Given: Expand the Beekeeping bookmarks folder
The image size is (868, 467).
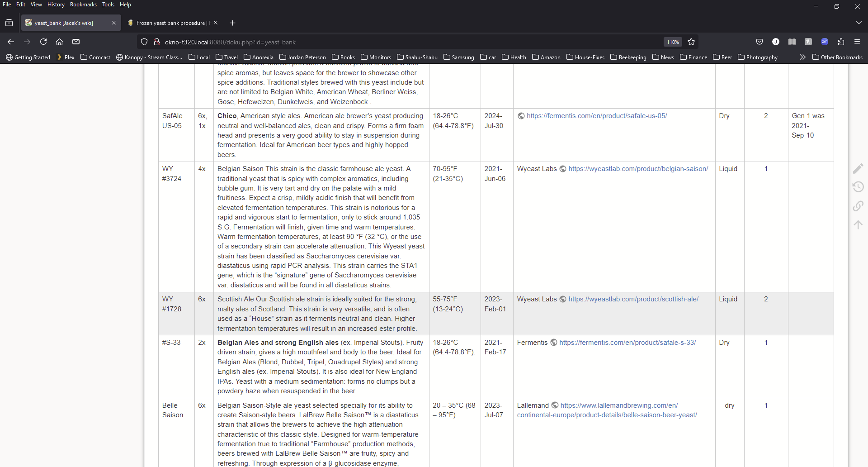Looking at the screenshot, I should pos(628,57).
